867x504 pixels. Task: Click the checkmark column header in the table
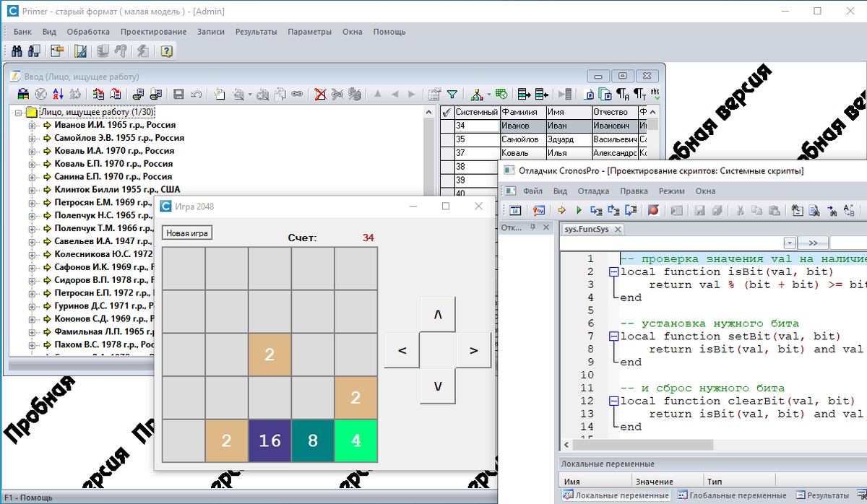coord(447,112)
